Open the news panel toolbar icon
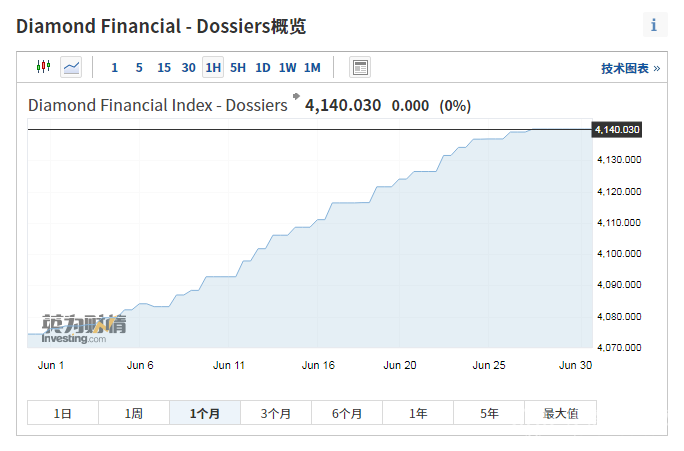This screenshot has width=684, height=451. coord(360,67)
